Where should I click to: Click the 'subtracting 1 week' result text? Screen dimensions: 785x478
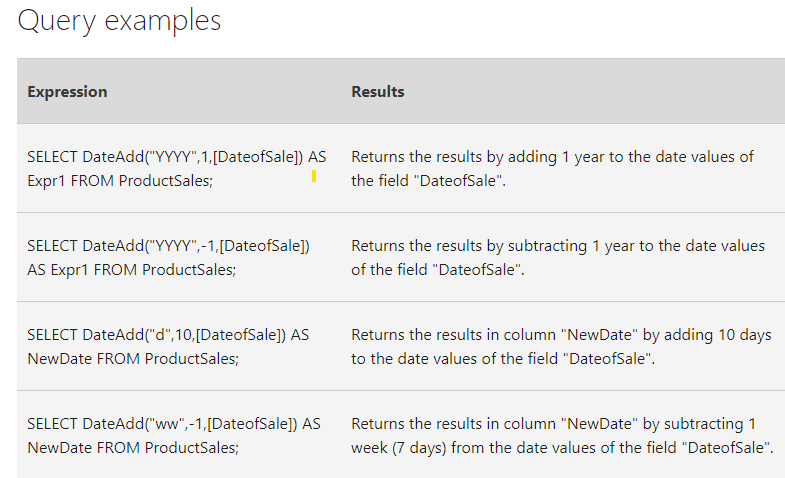point(562,435)
